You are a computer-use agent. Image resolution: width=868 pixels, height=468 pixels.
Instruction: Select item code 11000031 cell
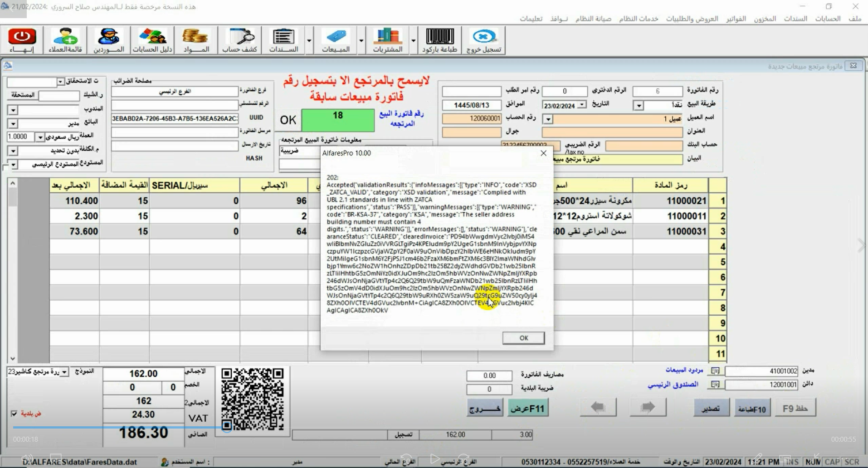coord(670,231)
